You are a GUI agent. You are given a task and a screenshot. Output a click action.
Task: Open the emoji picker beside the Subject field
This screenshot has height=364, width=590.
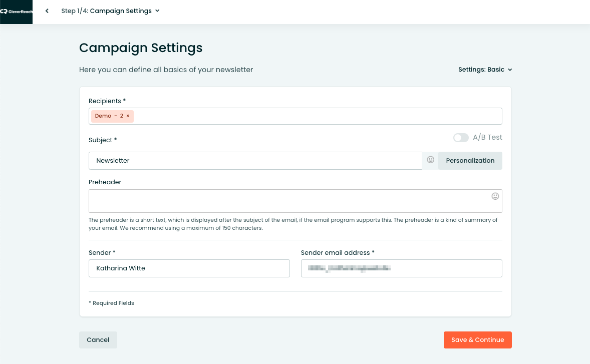tap(430, 160)
